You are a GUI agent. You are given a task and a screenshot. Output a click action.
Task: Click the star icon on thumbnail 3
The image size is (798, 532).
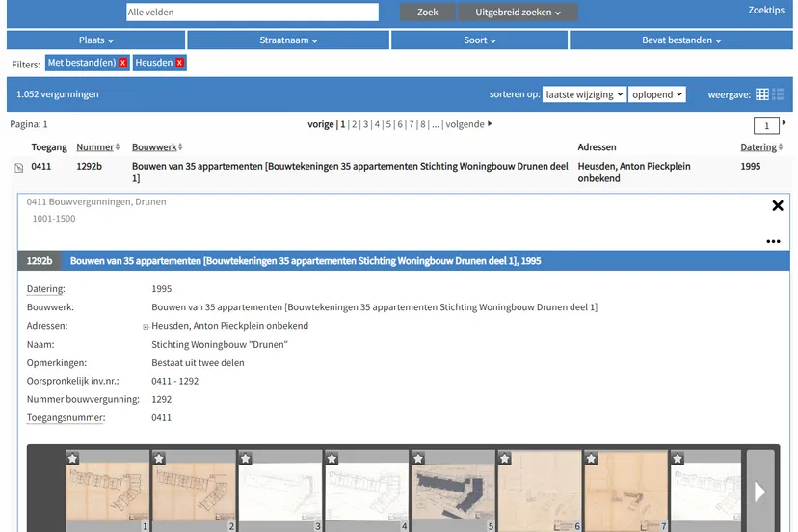coord(246,458)
